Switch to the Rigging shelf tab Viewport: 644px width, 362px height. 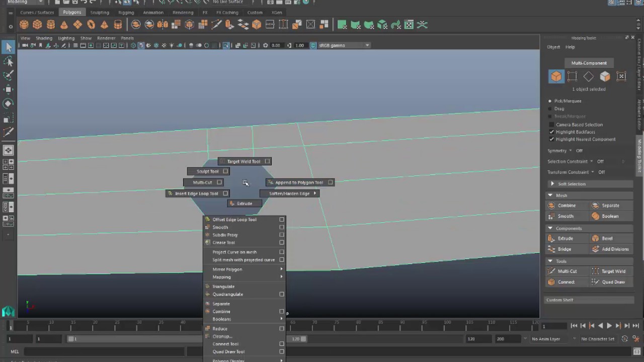(126, 13)
